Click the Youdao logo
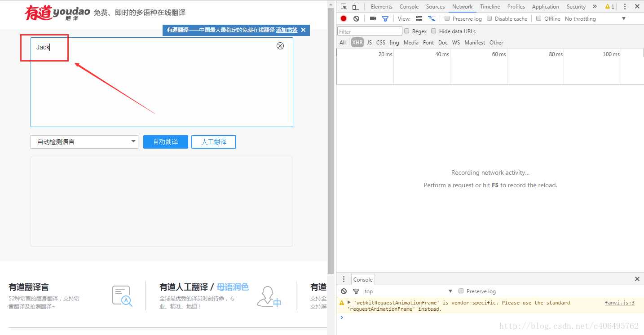644x335 pixels. 57,13
